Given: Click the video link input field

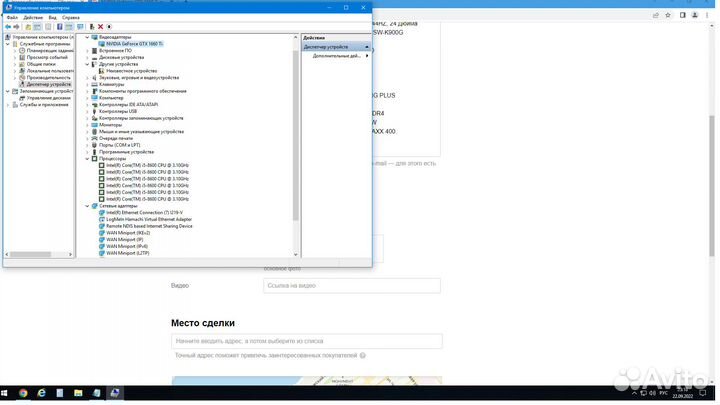Looking at the screenshot, I should click(x=351, y=285).
